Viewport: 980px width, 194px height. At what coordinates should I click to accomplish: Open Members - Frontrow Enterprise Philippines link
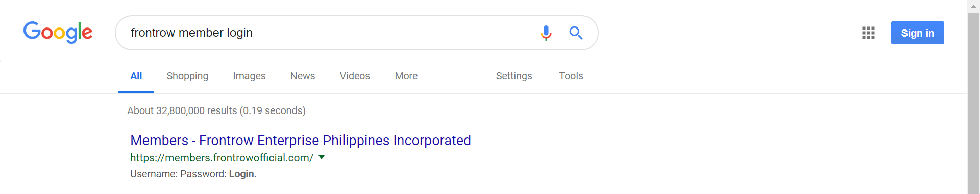click(x=301, y=140)
